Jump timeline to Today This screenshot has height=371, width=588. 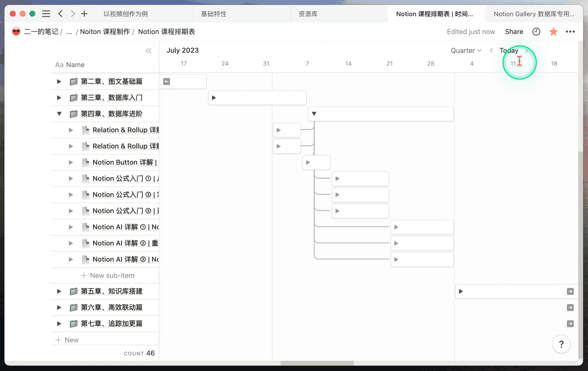click(x=509, y=51)
